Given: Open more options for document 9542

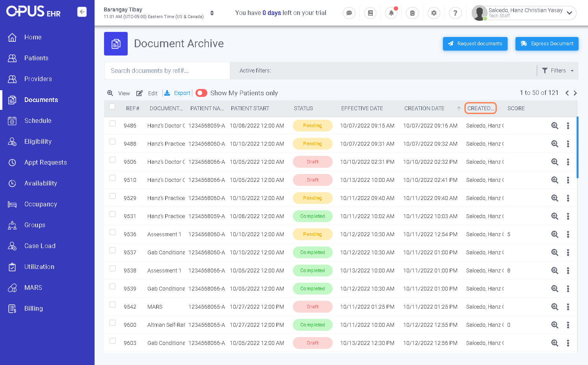Looking at the screenshot, I should pyautogui.click(x=568, y=307).
